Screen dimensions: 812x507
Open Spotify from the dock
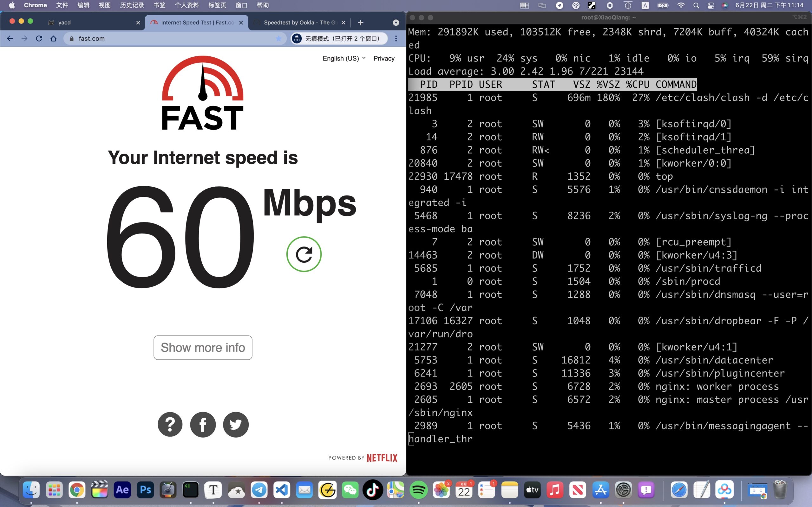pos(418,490)
